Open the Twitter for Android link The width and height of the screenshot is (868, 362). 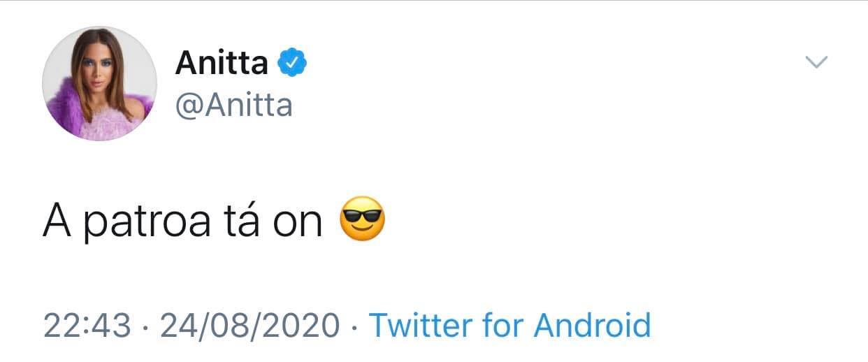point(509,326)
